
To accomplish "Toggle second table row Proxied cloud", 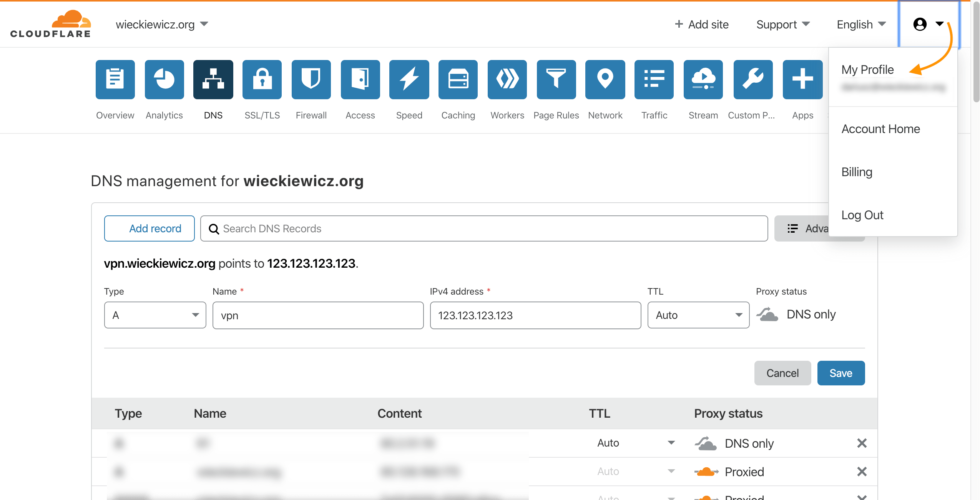I will click(x=706, y=472).
